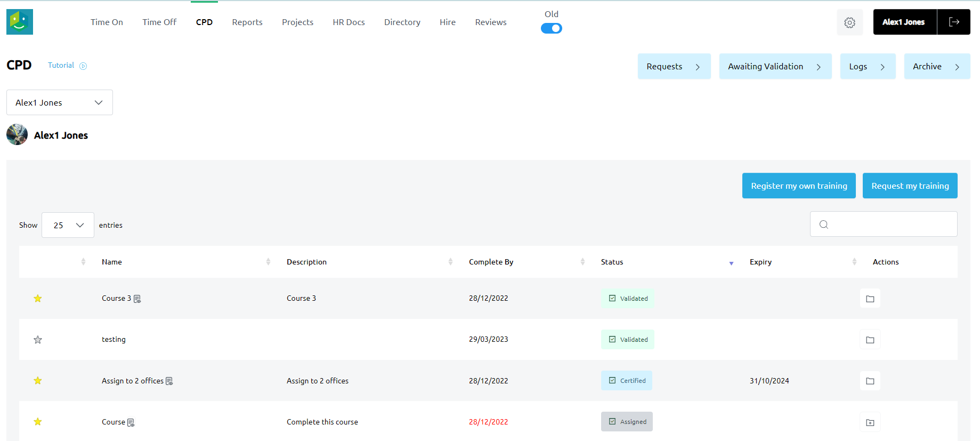Click Register my own training button
The image size is (980, 441).
[798, 186]
